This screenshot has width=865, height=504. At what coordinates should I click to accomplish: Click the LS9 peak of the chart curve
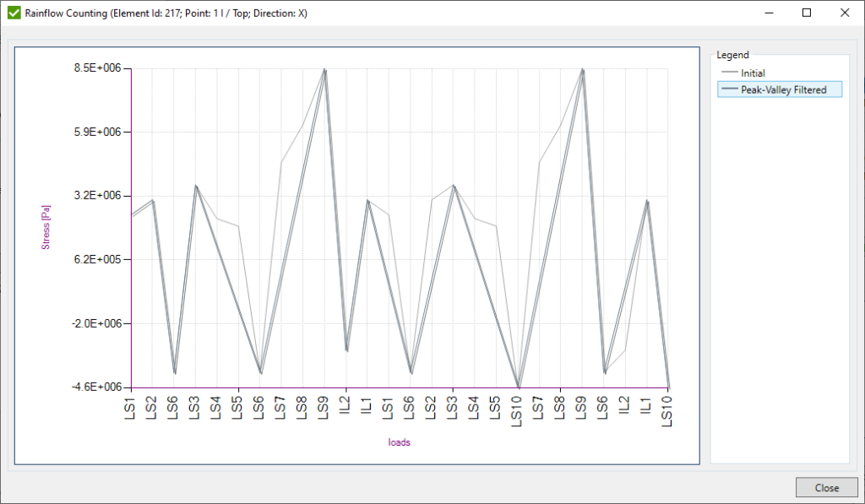(x=325, y=69)
